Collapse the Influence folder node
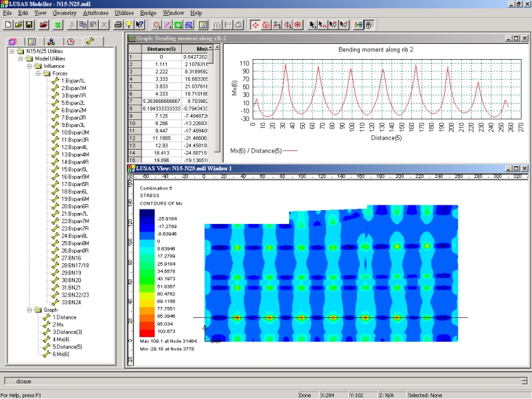This screenshot has height=399, width=532. pyautogui.click(x=30, y=66)
